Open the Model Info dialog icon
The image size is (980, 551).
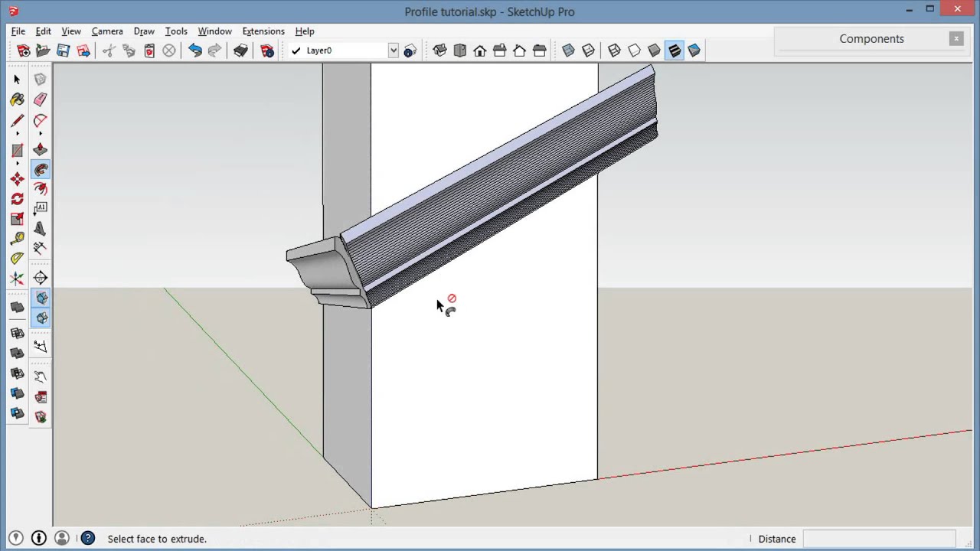pos(267,51)
